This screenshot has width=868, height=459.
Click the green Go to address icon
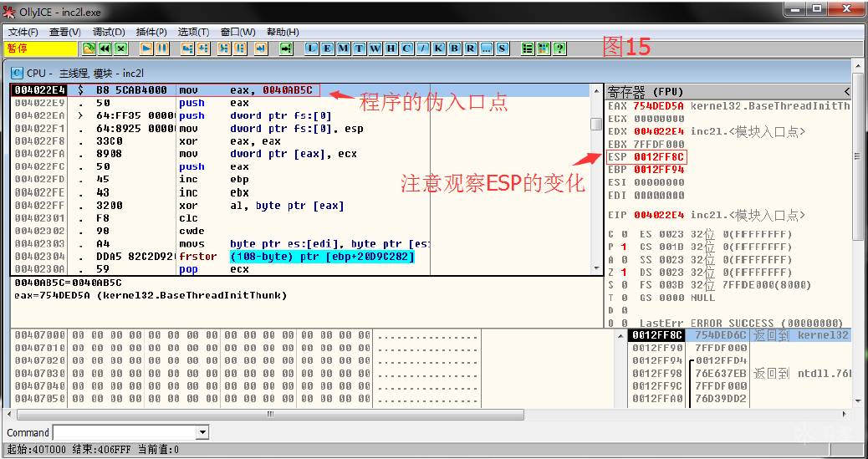286,48
